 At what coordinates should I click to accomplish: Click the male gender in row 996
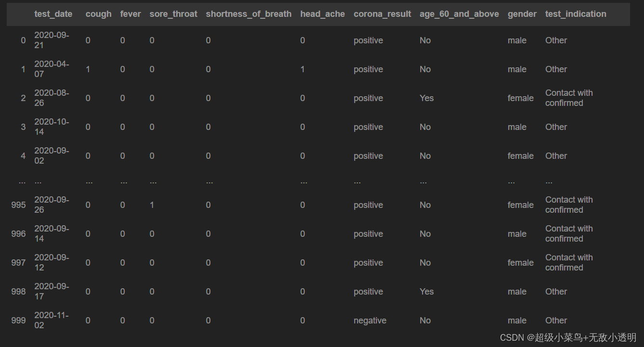[517, 234]
